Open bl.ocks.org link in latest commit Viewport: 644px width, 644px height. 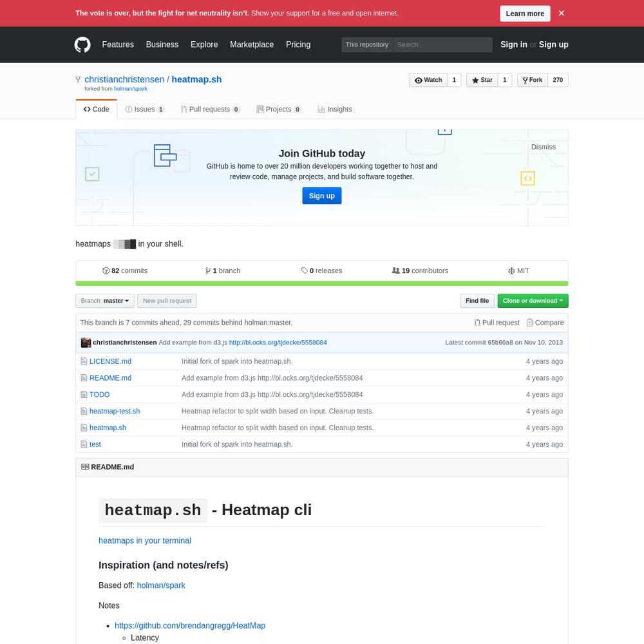pos(278,343)
